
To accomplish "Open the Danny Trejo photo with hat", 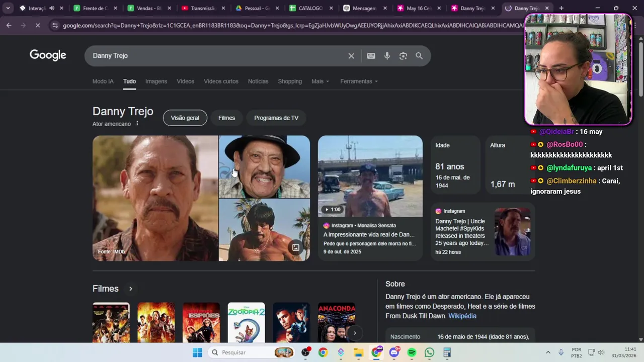I will click(x=265, y=166).
